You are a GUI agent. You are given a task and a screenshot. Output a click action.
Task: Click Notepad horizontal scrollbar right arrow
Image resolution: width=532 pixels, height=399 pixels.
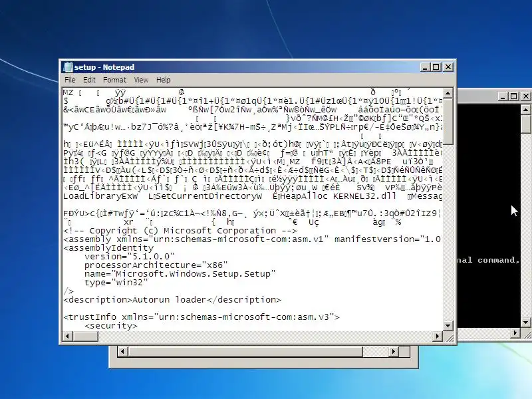pos(438,336)
